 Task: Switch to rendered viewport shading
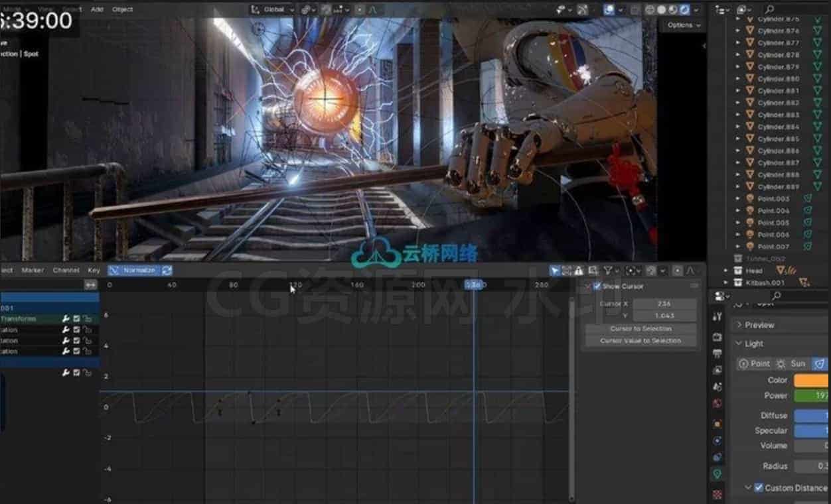pyautogui.click(x=684, y=9)
